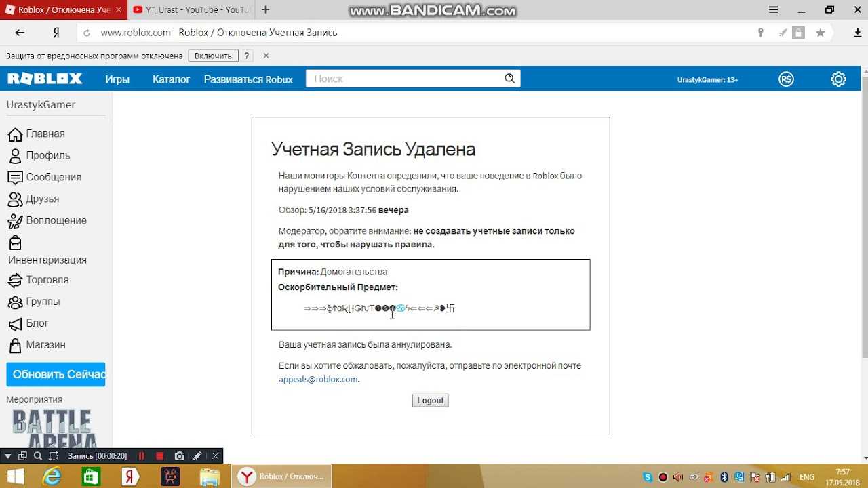Screen dimensions: 868x488
Task: Open Развиваться Robux in navigation
Action: (248, 79)
